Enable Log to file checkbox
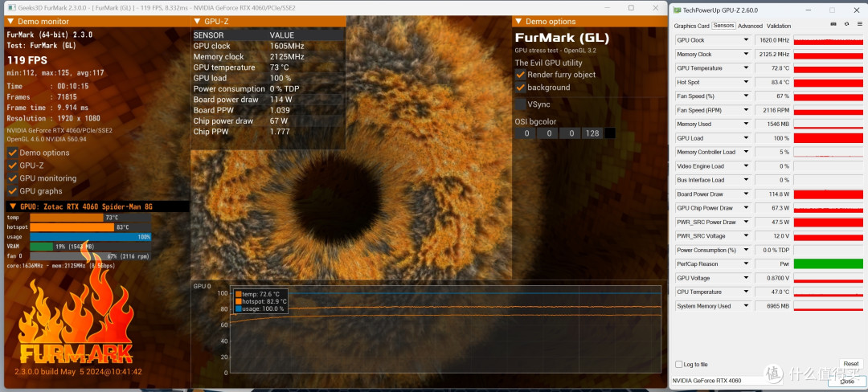This screenshot has height=392, width=868. point(678,365)
